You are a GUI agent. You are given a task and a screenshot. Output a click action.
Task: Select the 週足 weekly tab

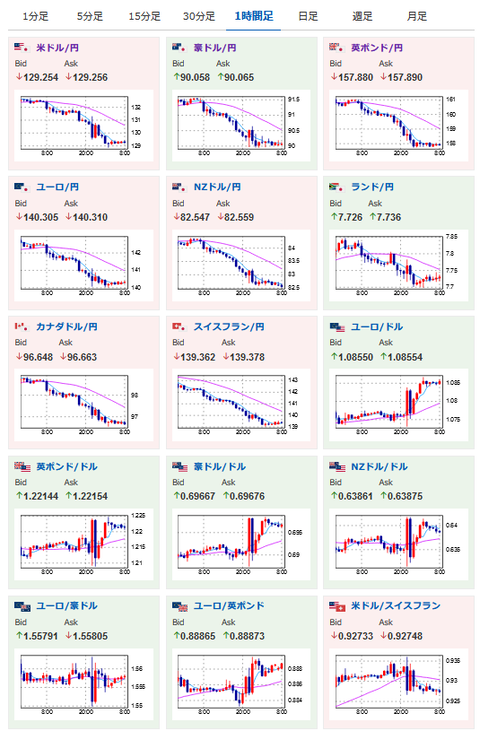point(363,16)
